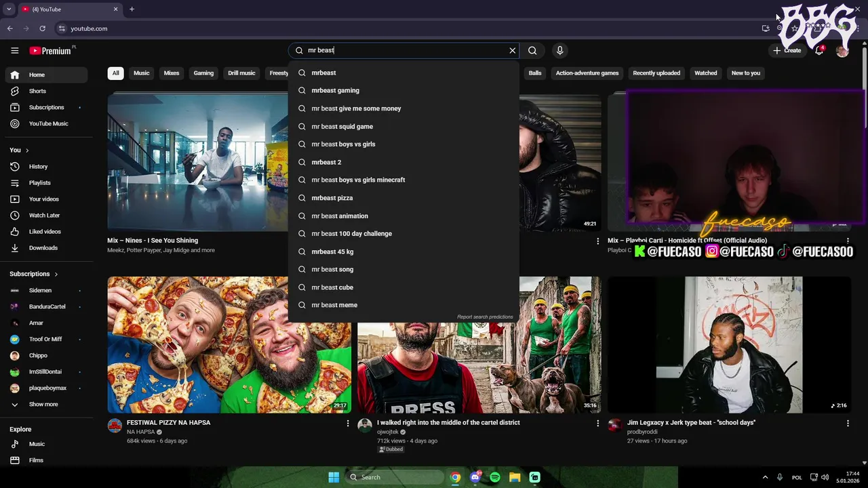The width and height of the screenshot is (868, 488).
Task: Choose the 'mrbeast' search suggestion
Action: [x=403, y=73]
